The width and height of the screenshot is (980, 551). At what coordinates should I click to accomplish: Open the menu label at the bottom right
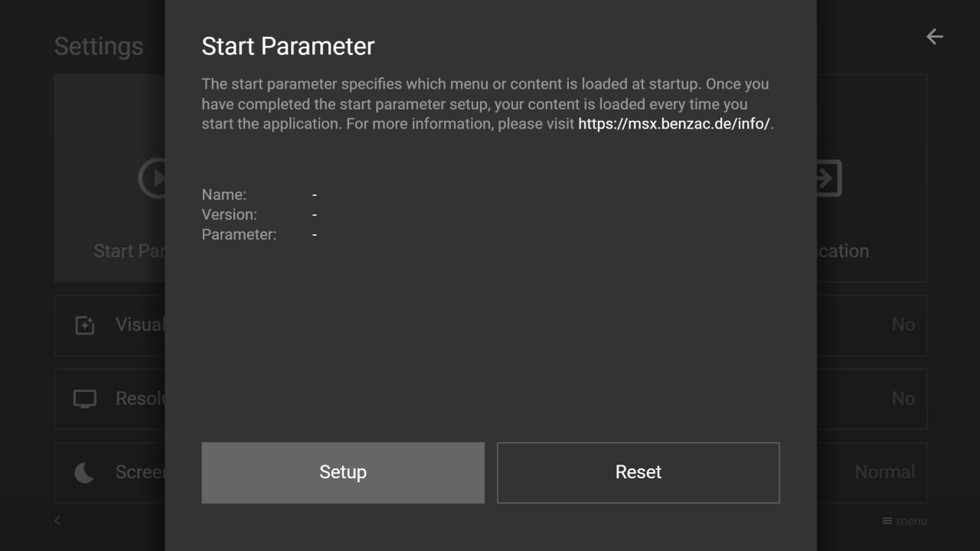pos(912,521)
